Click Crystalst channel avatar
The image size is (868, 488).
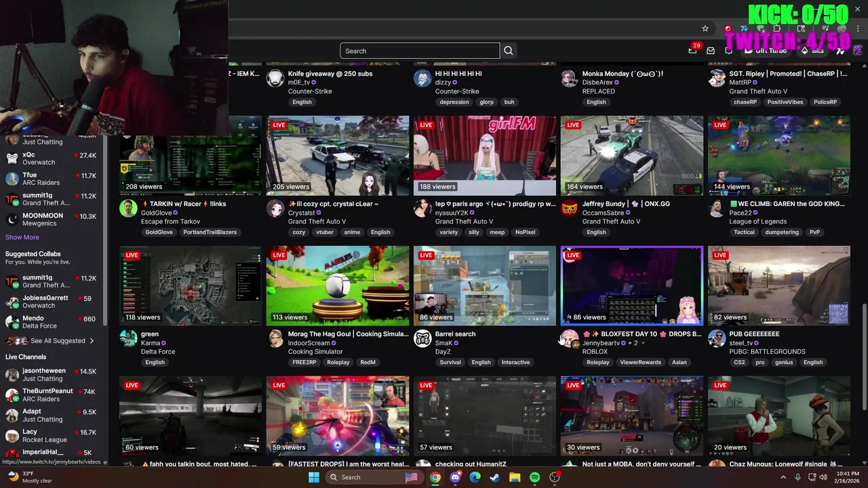tap(275, 208)
